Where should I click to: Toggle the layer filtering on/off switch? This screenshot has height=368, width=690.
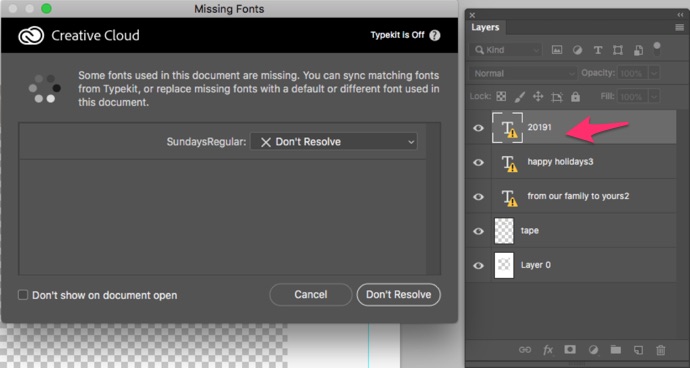[x=657, y=48]
